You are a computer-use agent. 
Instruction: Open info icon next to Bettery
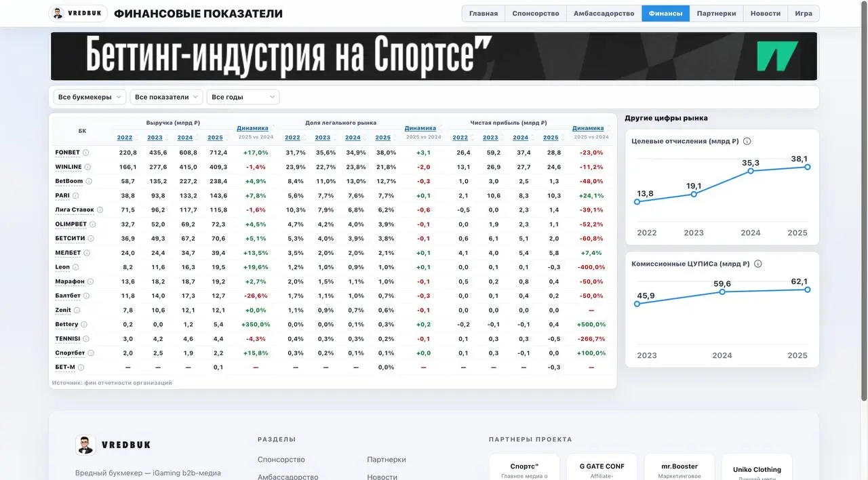pyautogui.click(x=84, y=325)
